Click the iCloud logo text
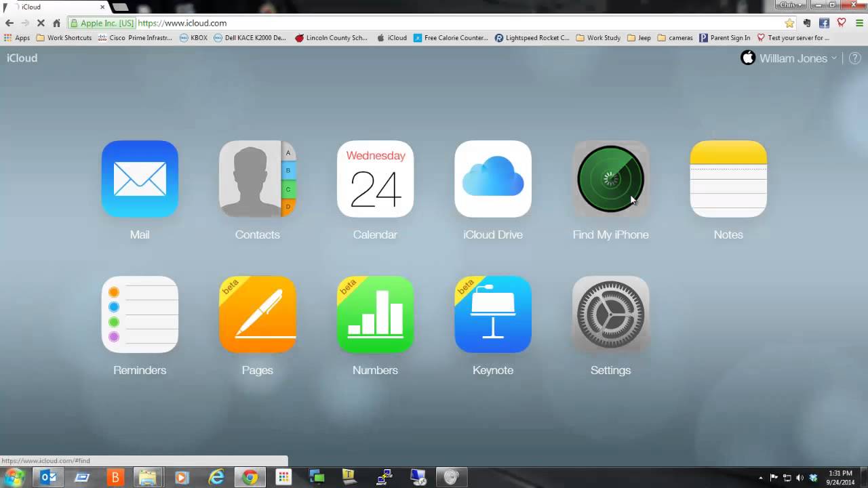This screenshot has height=488, width=868. [22, 58]
